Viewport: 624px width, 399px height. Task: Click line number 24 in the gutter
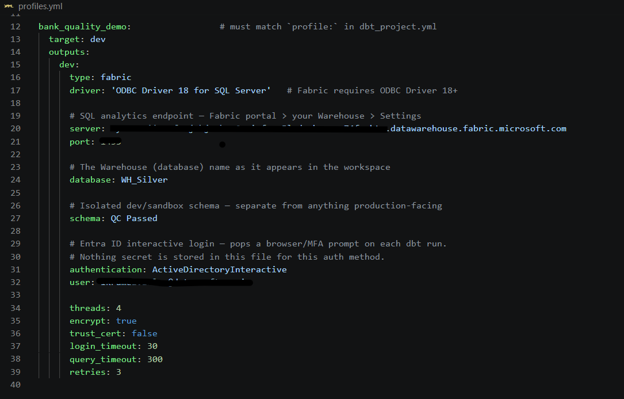tap(15, 180)
